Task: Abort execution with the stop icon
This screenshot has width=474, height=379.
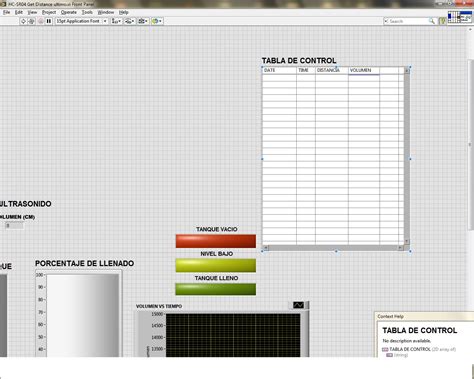Action: click(x=41, y=21)
